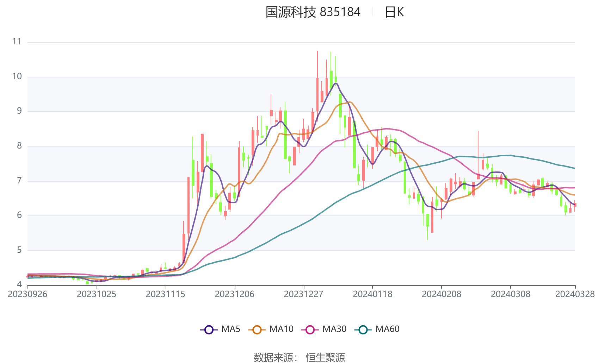Click the purple MA5 legend circle marker
The width and height of the screenshot is (599, 364).
209,330
